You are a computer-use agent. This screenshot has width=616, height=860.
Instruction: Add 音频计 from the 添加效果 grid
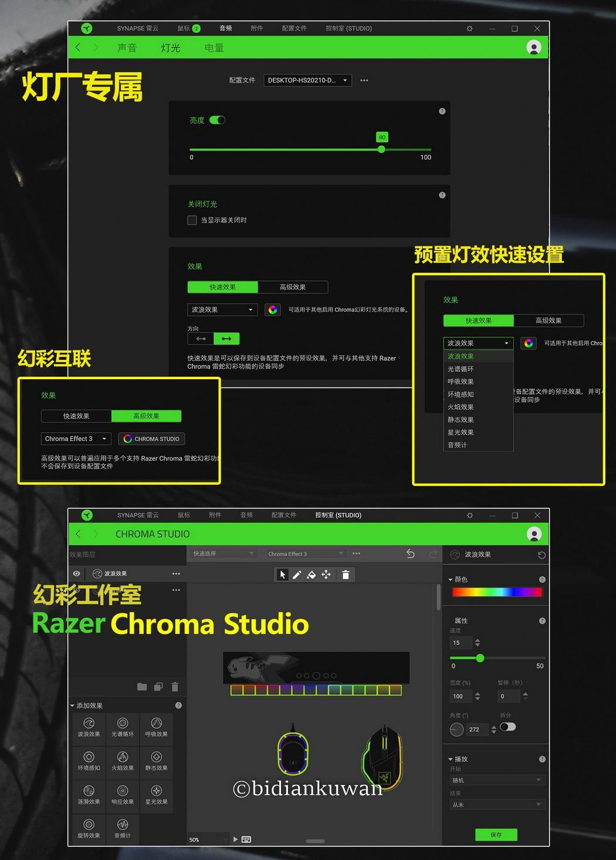point(123,829)
